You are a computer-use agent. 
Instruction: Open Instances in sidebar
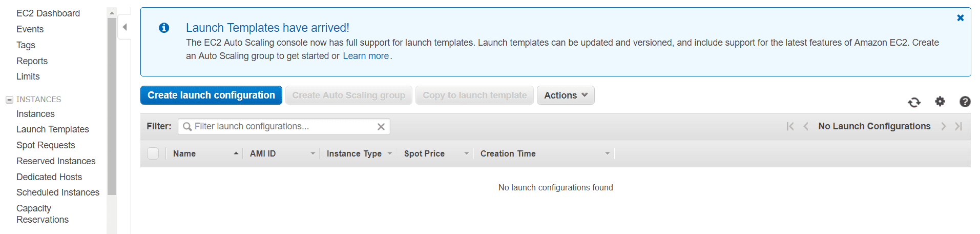(35, 114)
